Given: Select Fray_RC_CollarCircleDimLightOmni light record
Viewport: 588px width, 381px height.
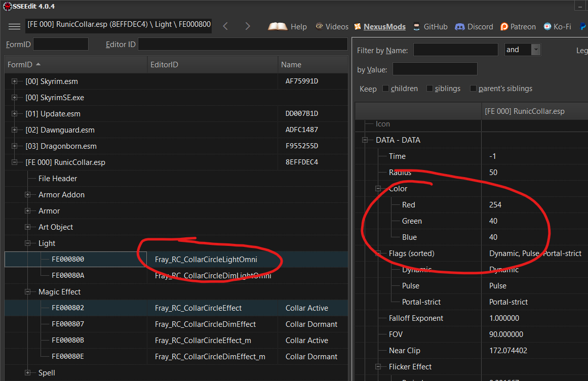Looking at the screenshot, I should (x=213, y=276).
